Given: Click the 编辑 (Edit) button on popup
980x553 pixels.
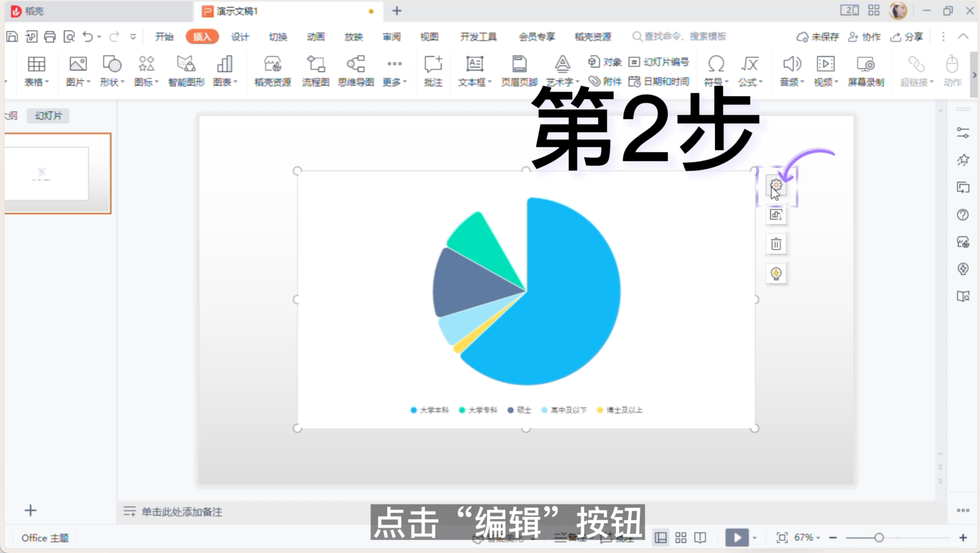Looking at the screenshot, I should point(775,185).
